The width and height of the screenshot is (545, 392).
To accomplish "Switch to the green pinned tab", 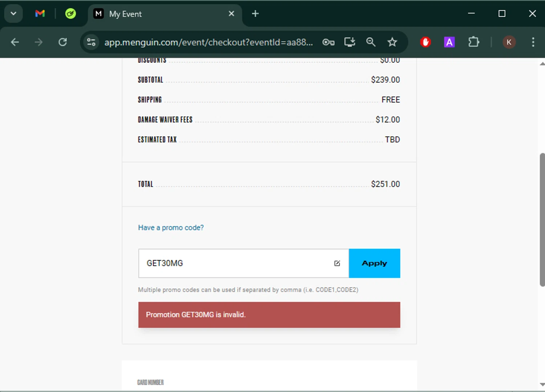I will click(70, 14).
